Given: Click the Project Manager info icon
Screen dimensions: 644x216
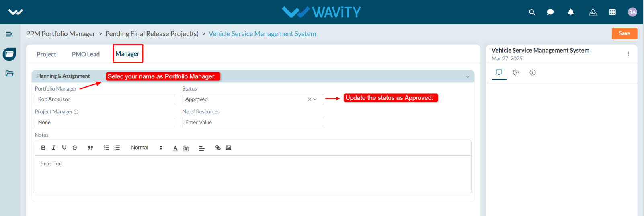Looking at the screenshot, I should pos(76,112).
